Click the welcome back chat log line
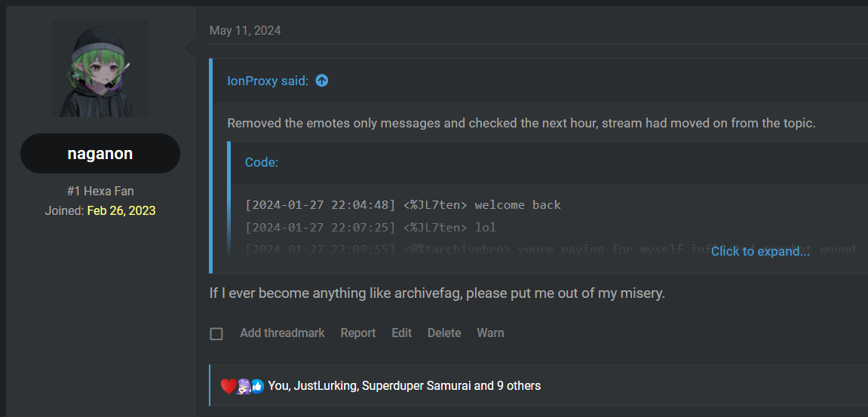Viewport: 868px width, 417px height. click(x=403, y=205)
